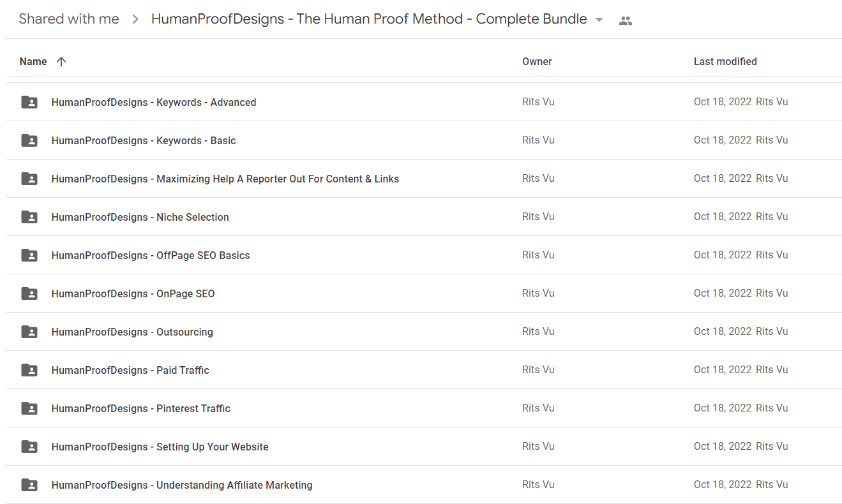
Task: Select HumanProofDesigns - Keywords - Advanced folder name
Action: 154,102
